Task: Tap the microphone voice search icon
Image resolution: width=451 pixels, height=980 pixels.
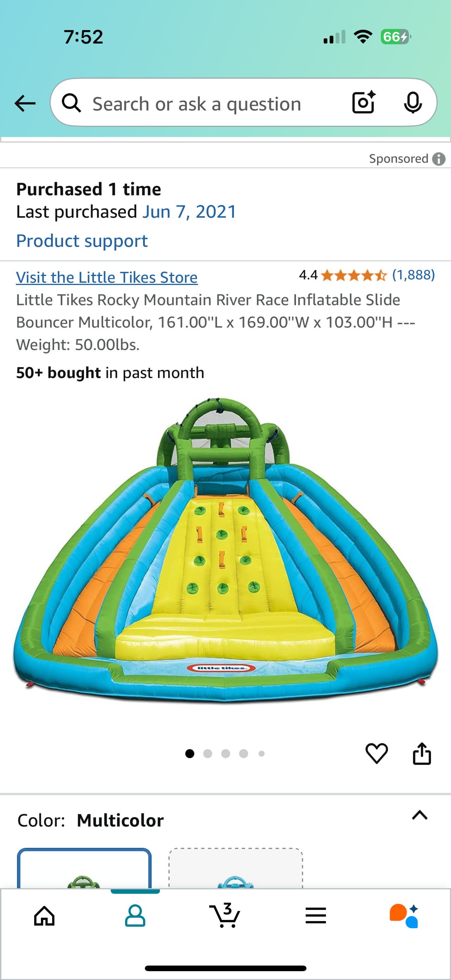Action: (413, 102)
